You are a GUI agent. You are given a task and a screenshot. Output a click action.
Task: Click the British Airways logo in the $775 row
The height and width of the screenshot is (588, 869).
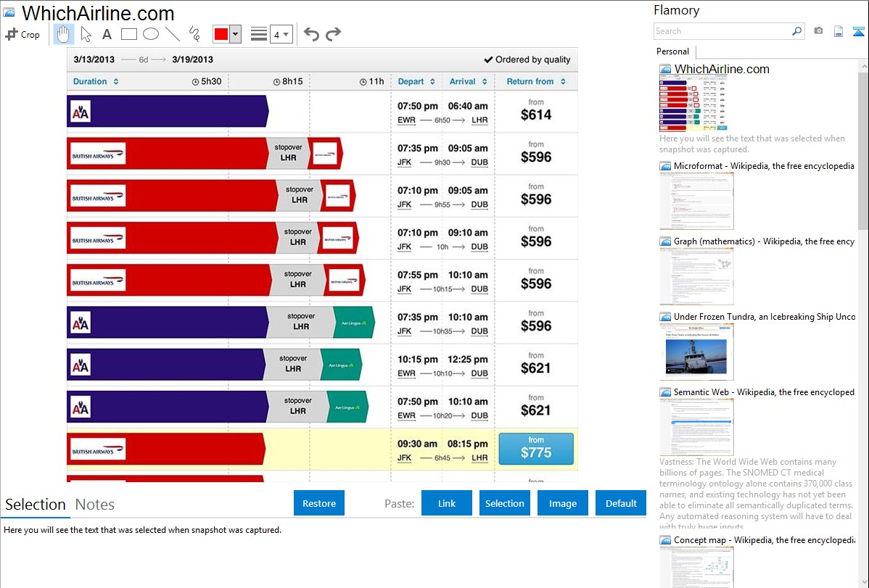98,450
